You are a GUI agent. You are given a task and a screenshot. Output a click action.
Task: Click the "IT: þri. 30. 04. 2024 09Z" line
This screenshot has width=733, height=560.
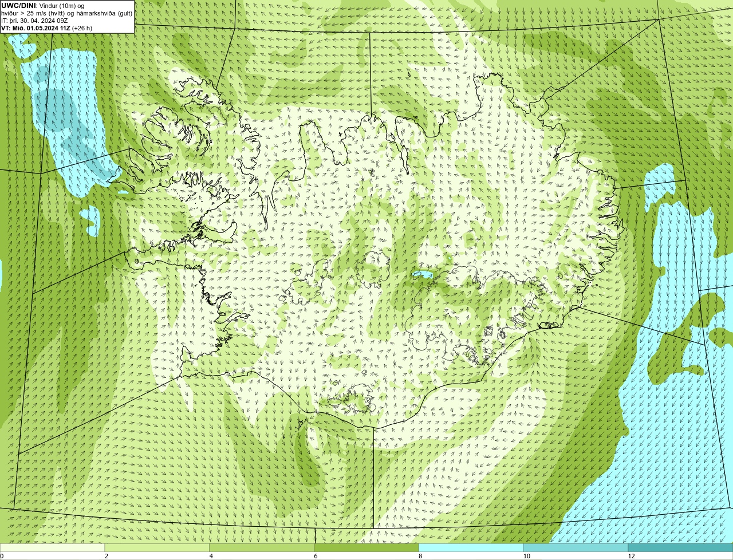[x=34, y=20]
